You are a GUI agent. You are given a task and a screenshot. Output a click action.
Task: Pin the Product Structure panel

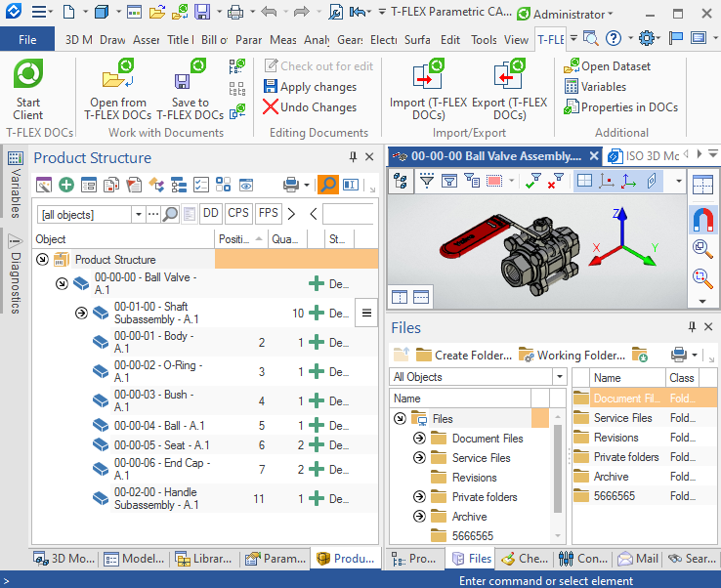(353, 157)
